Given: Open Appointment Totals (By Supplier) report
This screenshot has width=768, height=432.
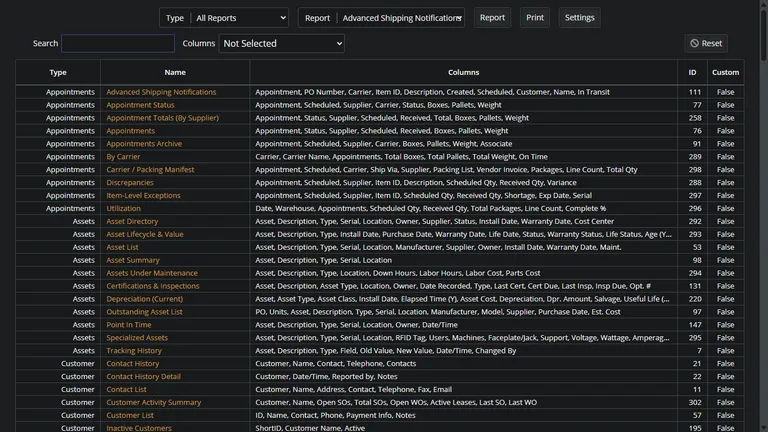Looking at the screenshot, I should pos(163,118).
